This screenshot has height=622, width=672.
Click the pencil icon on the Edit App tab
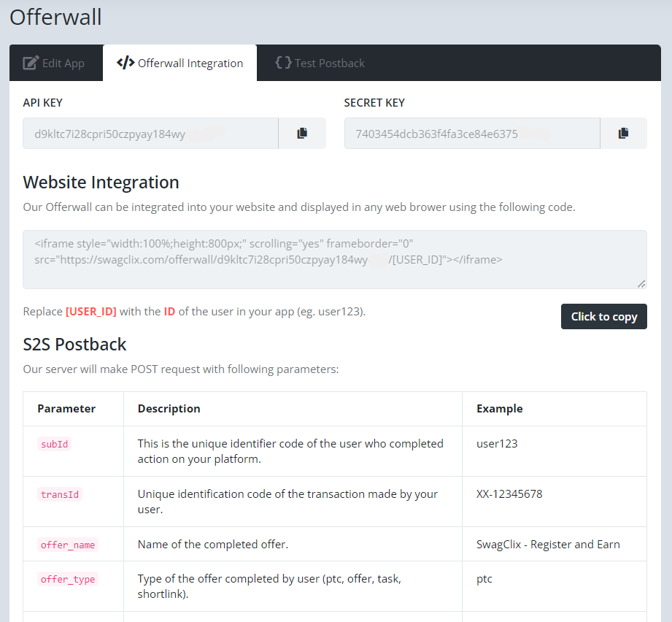coord(31,63)
